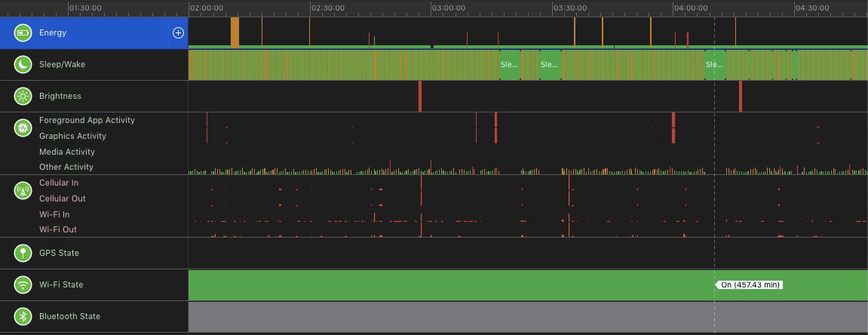The height and width of the screenshot is (335, 868).
Task: Click the 03:30:00 ruler mark
Action: click(570, 8)
